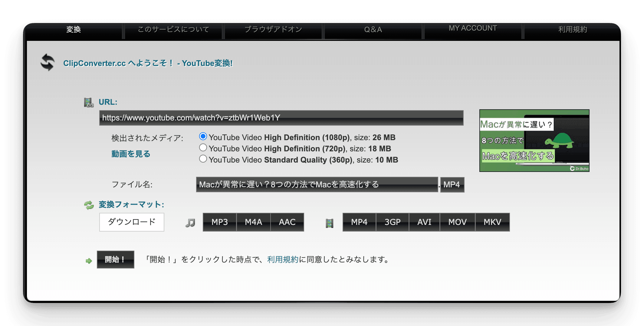Choose AVI video format
The image size is (644, 326).
point(424,222)
